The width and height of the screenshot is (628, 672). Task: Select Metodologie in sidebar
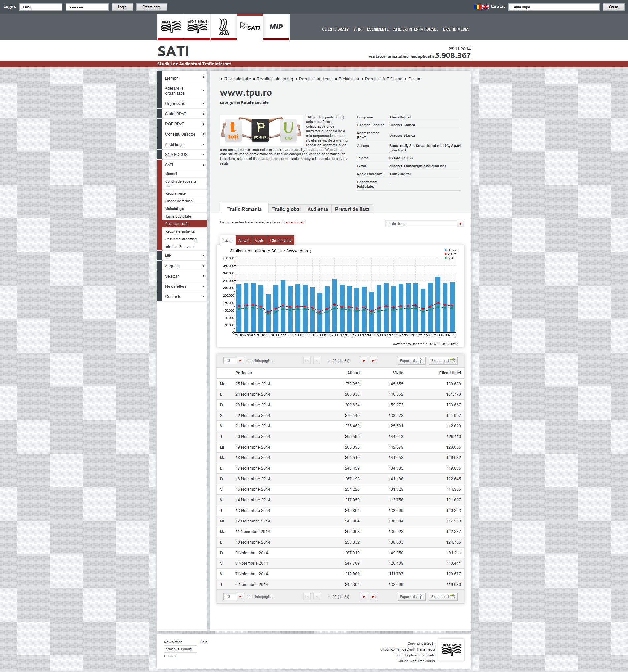click(184, 209)
